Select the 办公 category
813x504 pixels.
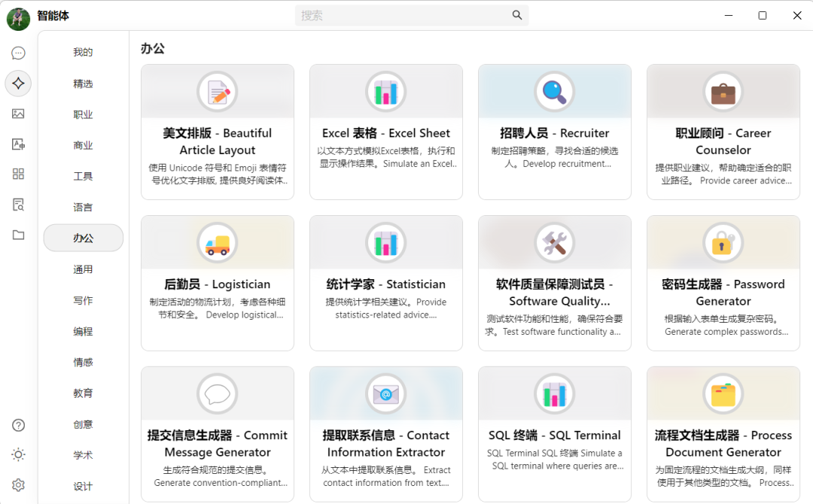click(x=83, y=238)
